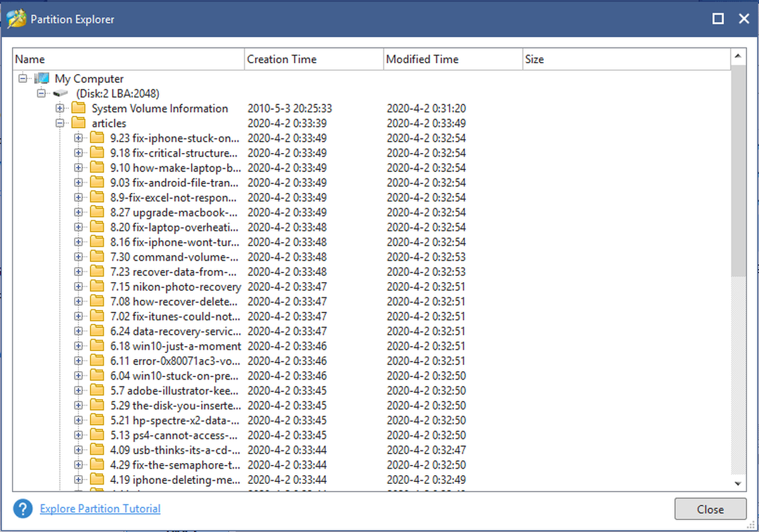
Task: Click the 7.23 recover-data-from folder icon
Action: [97, 272]
